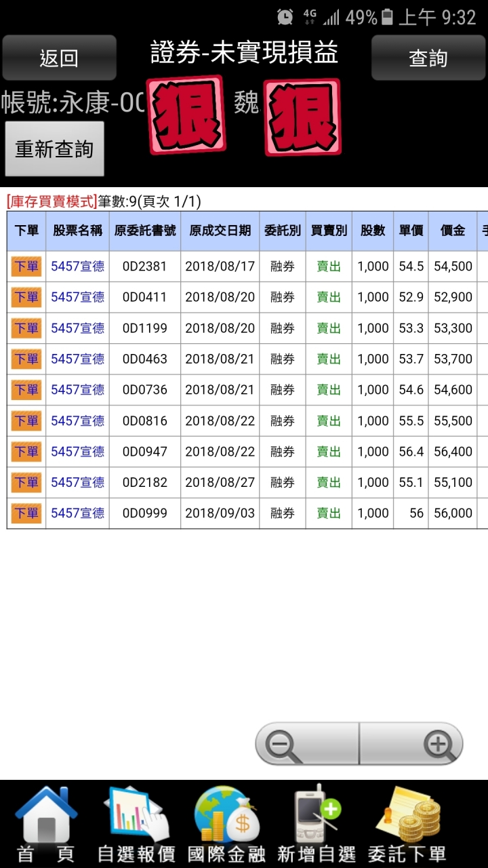Viewport: 488px width, 868px height.
Task: Tap the 證券-未實現損益 page title
Action: tap(244, 53)
